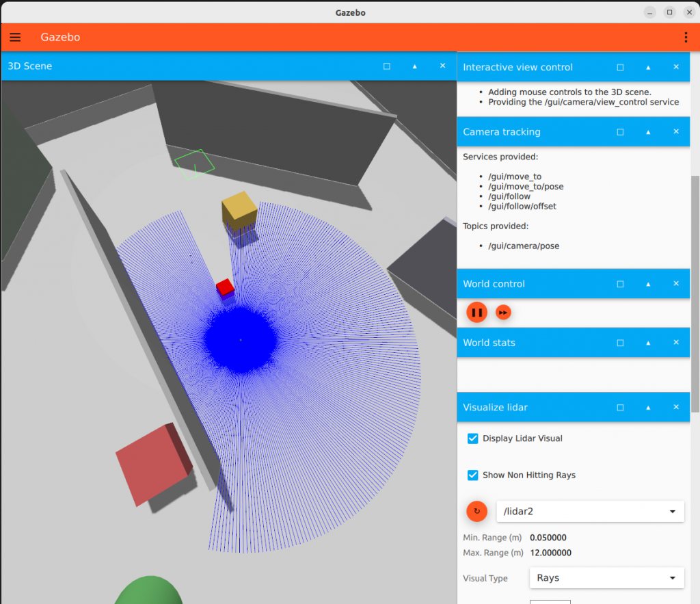Open the hamburger menu in Gazebo toolbar

coord(15,37)
